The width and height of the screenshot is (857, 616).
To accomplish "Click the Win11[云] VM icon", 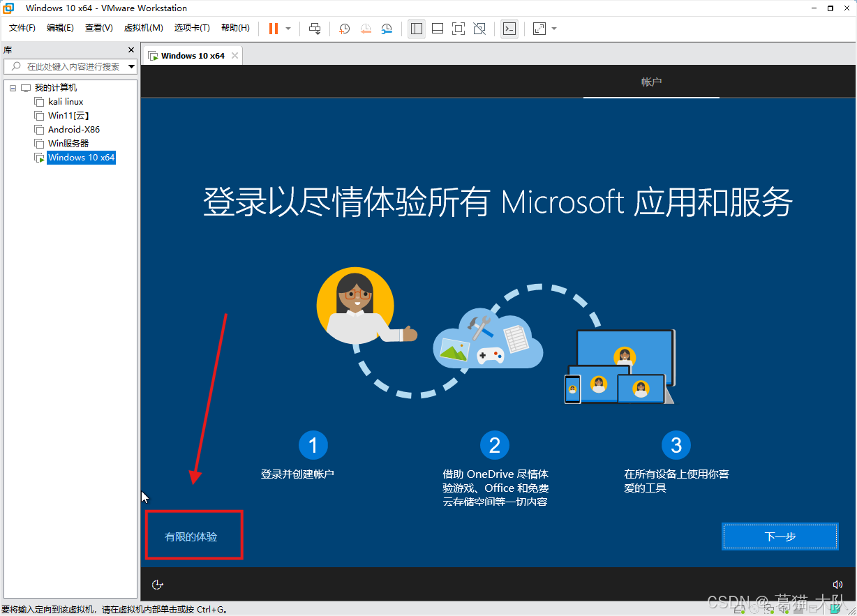I will [39, 116].
